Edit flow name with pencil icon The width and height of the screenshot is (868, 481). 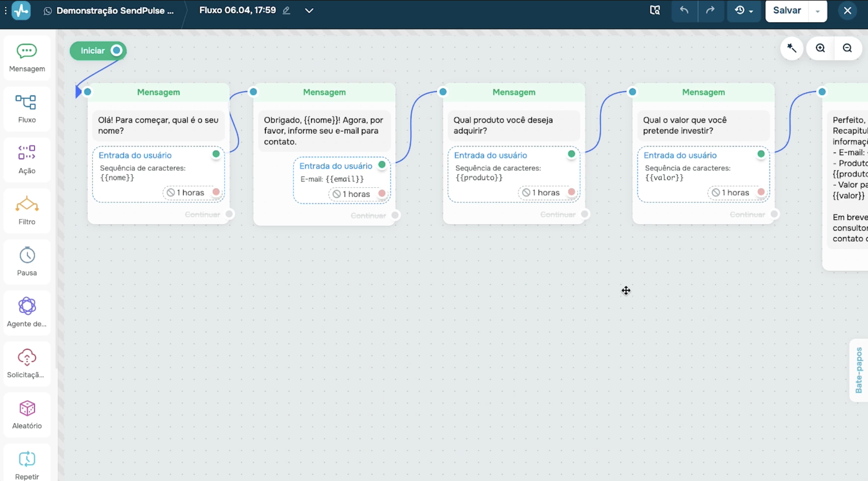click(x=286, y=11)
